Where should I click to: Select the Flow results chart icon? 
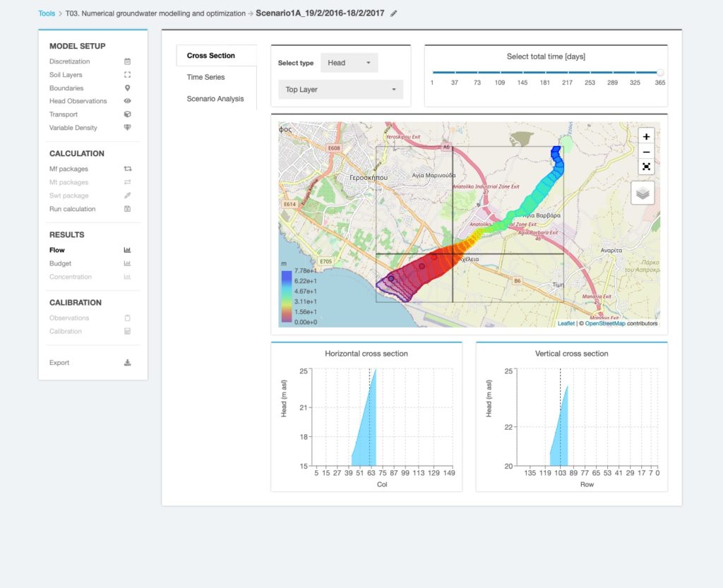(x=128, y=249)
